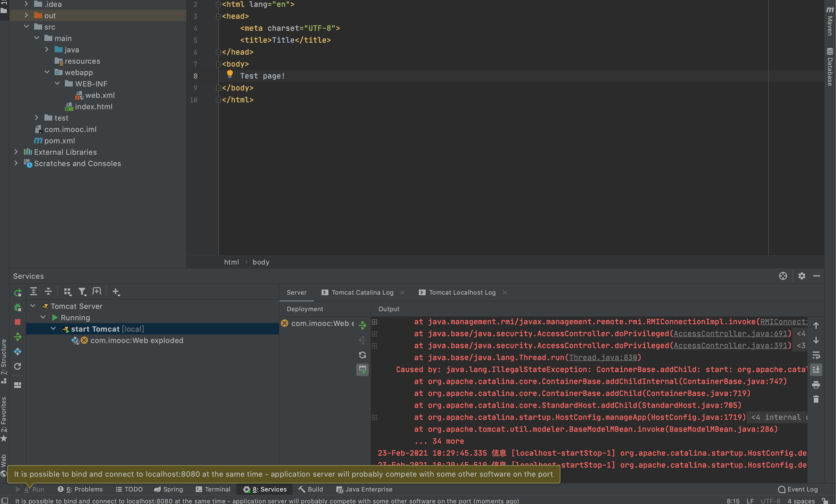Collapse the WEB-INF folder
This screenshot has height=504, width=836.
[x=57, y=83]
